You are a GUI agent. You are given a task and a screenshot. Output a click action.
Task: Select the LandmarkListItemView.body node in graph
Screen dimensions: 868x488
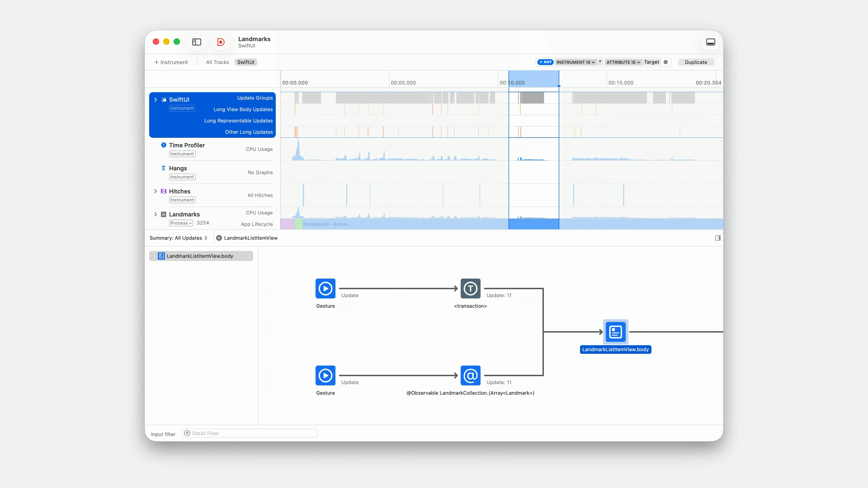point(615,332)
